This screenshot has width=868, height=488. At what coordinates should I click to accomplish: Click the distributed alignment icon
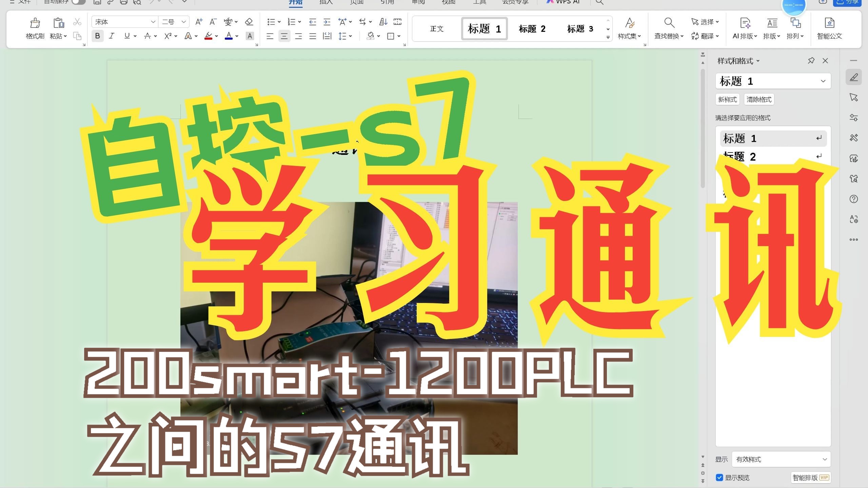click(x=327, y=36)
